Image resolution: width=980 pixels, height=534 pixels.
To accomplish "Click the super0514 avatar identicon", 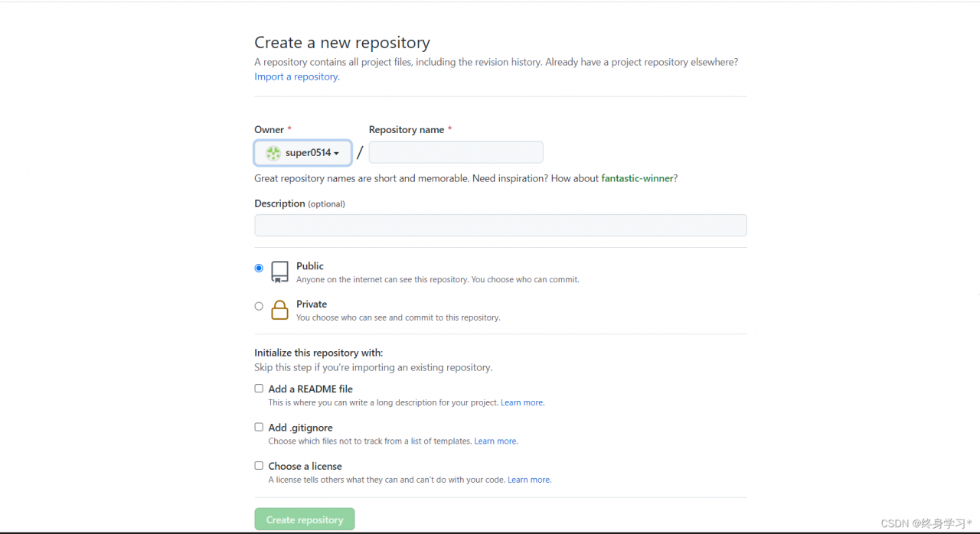I will (273, 153).
